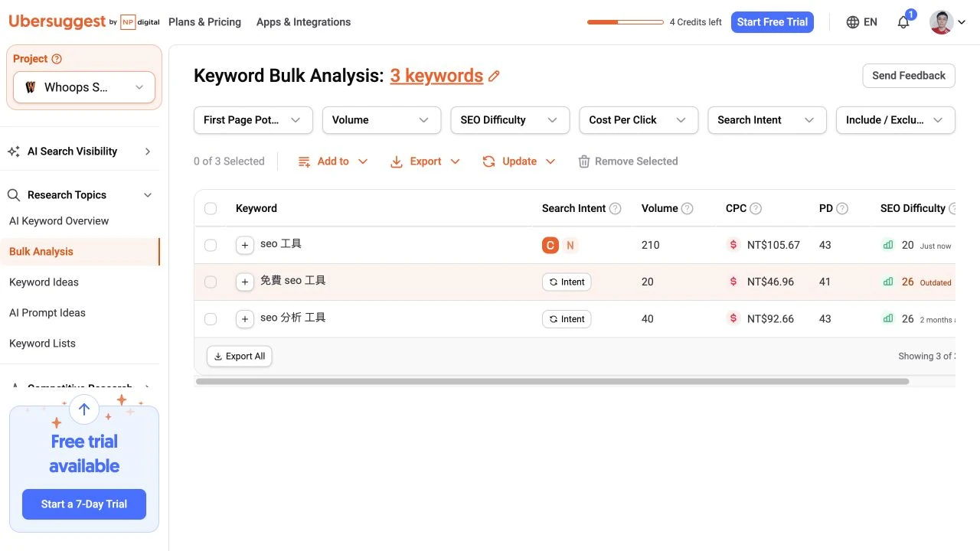Collapse the Research Topics section
The height and width of the screenshot is (551, 980).
pos(148,195)
